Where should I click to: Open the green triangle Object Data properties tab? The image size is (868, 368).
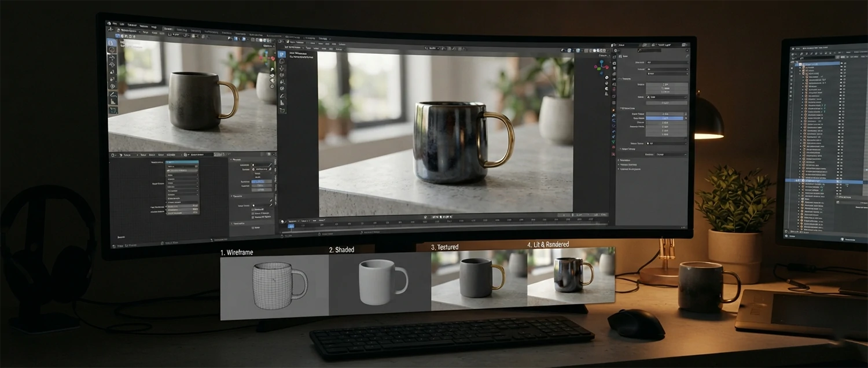pyautogui.click(x=613, y=142)
